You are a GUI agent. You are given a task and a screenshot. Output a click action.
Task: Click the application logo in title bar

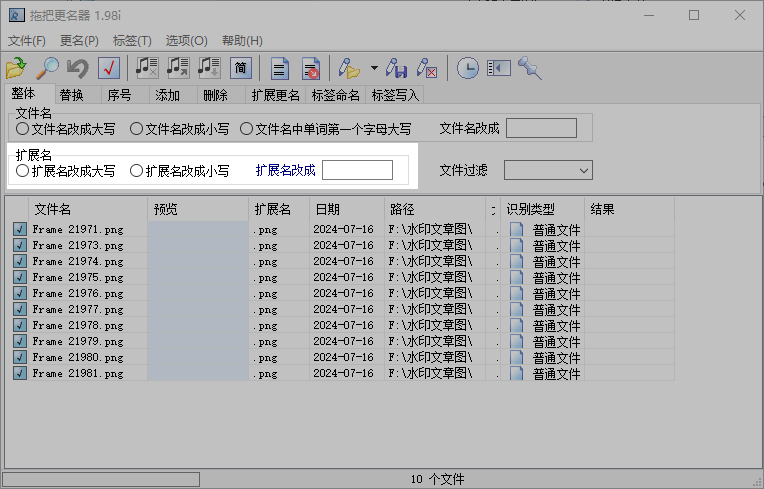[x=17, y=16]
